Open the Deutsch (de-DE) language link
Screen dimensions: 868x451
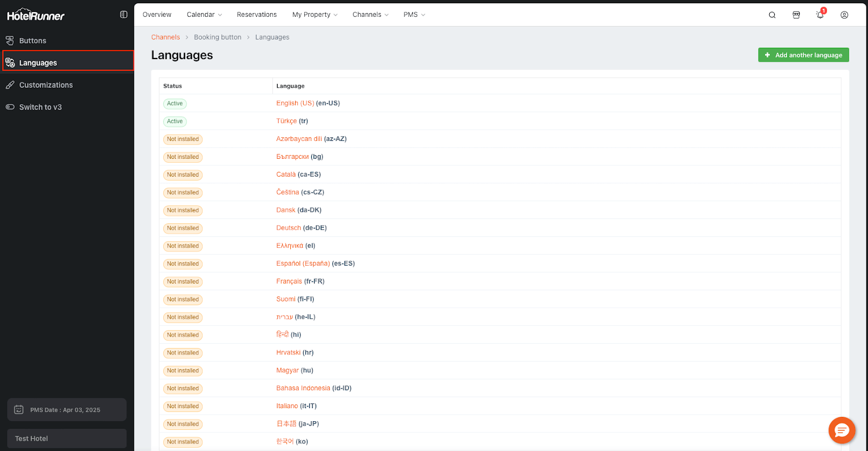point(289,228)
